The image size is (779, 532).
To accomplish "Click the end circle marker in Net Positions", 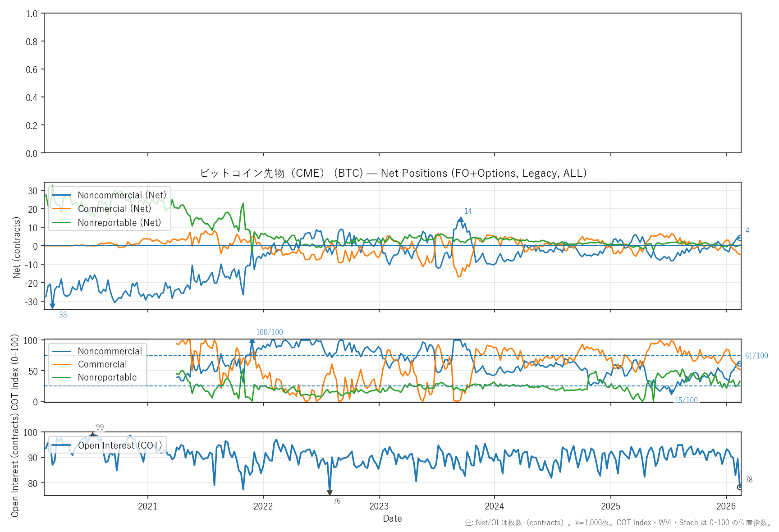I will [739, 238].
